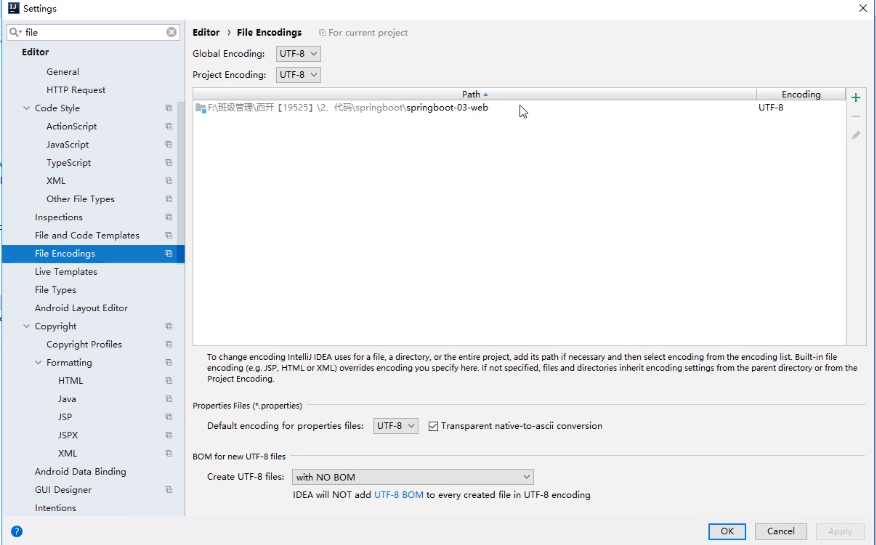
Task: Click project icon beside TypeScript
Action: 169,162
